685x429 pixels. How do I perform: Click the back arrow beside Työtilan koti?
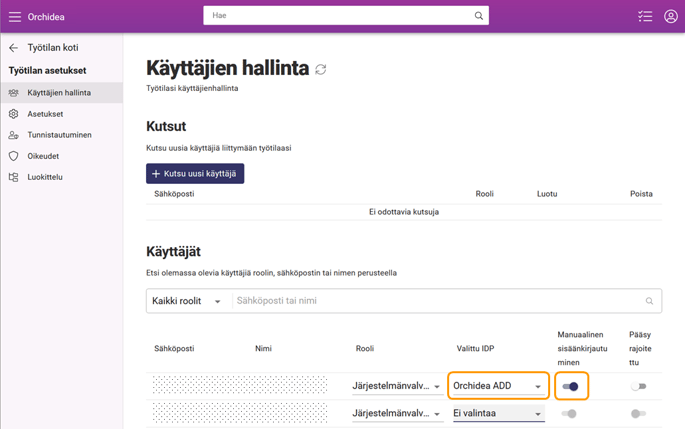tap(14, 48)
